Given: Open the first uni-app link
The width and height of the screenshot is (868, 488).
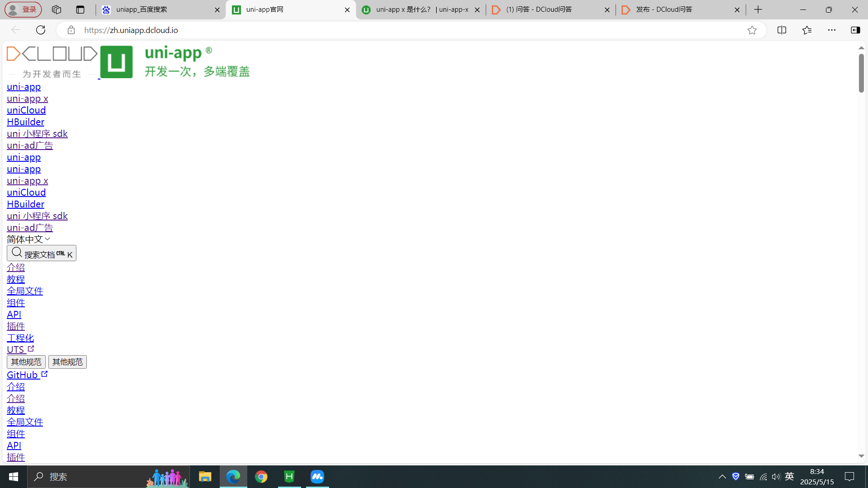Looking at the screenshot, I should coord(24,87).
